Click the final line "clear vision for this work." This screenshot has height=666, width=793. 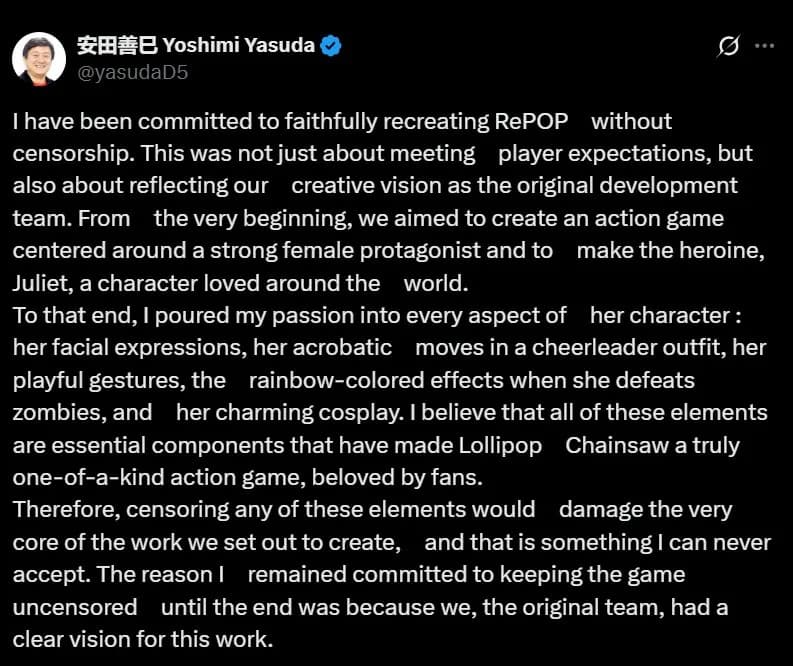pyautogui.click(x=142, y=638)
